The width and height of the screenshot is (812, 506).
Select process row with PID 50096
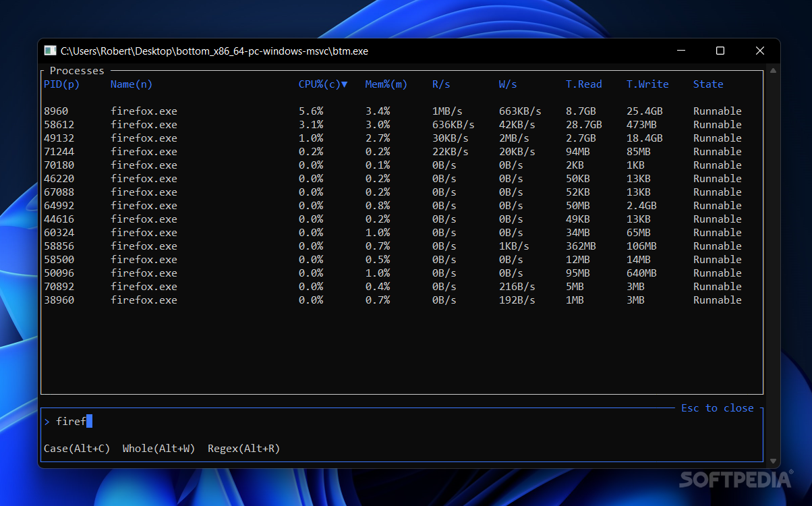pos(402,273)
